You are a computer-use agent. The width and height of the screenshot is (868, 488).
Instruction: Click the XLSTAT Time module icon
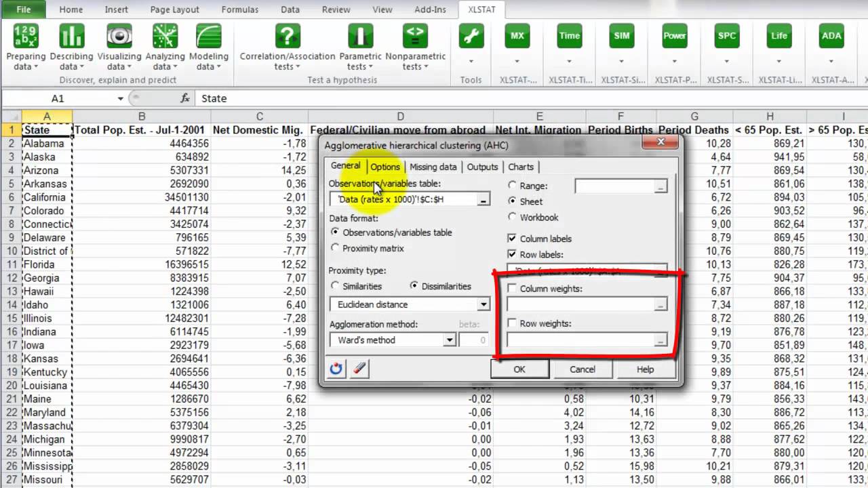click(570, 36)
